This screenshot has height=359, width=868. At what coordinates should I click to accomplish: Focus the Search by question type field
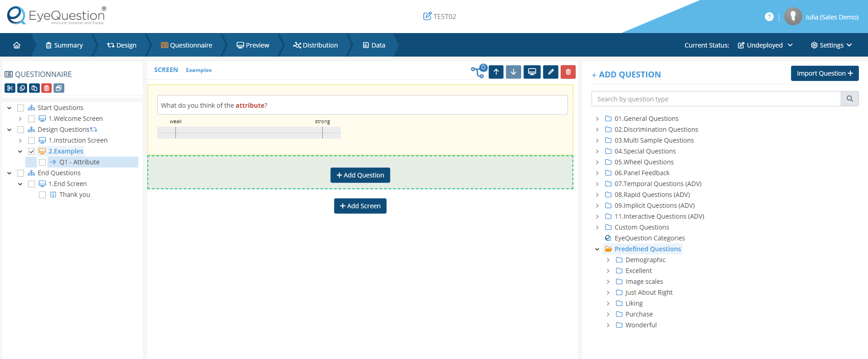716,99
